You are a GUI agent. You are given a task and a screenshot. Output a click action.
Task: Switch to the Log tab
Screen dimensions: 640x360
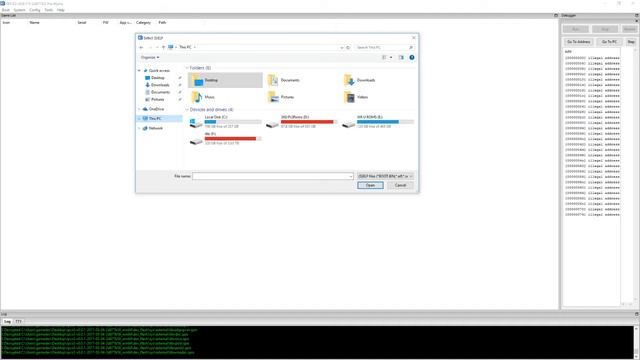(x=7, y=322)
